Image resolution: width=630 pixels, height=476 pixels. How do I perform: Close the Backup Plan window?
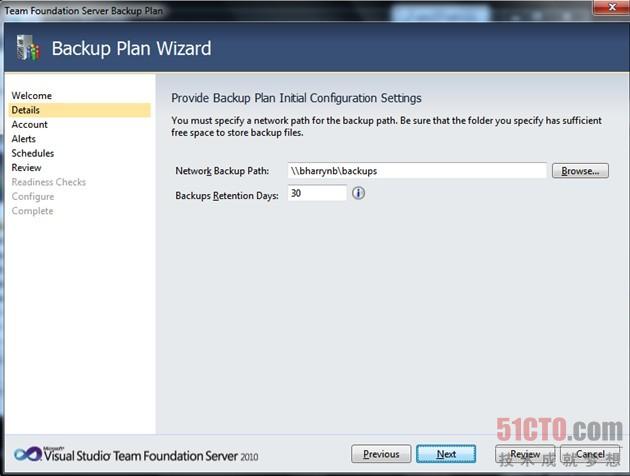(x=612, y=7)
